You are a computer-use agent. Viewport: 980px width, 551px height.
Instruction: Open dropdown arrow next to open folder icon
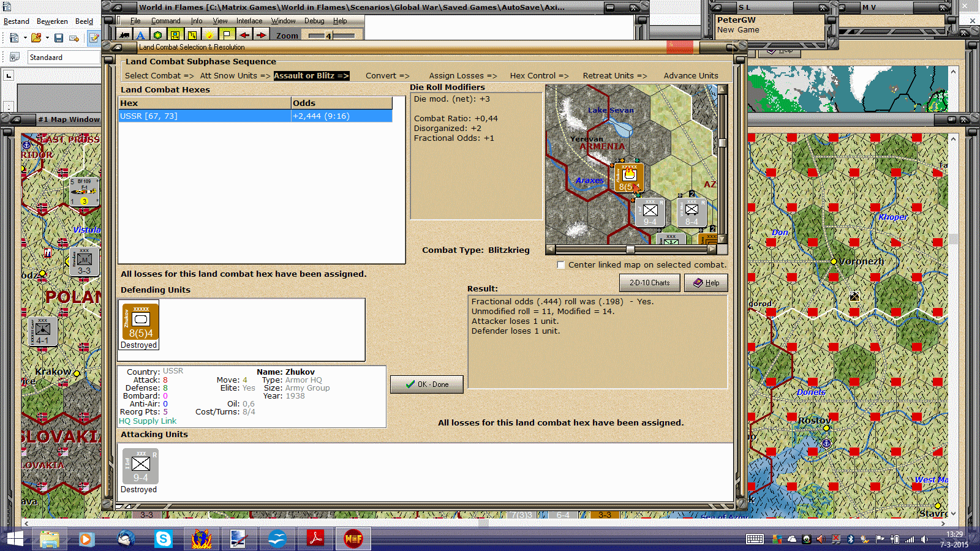tap(47, 38)
